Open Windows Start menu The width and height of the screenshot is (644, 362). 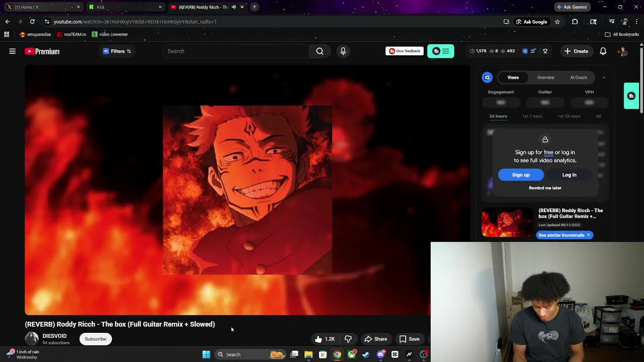pos(206,354)
